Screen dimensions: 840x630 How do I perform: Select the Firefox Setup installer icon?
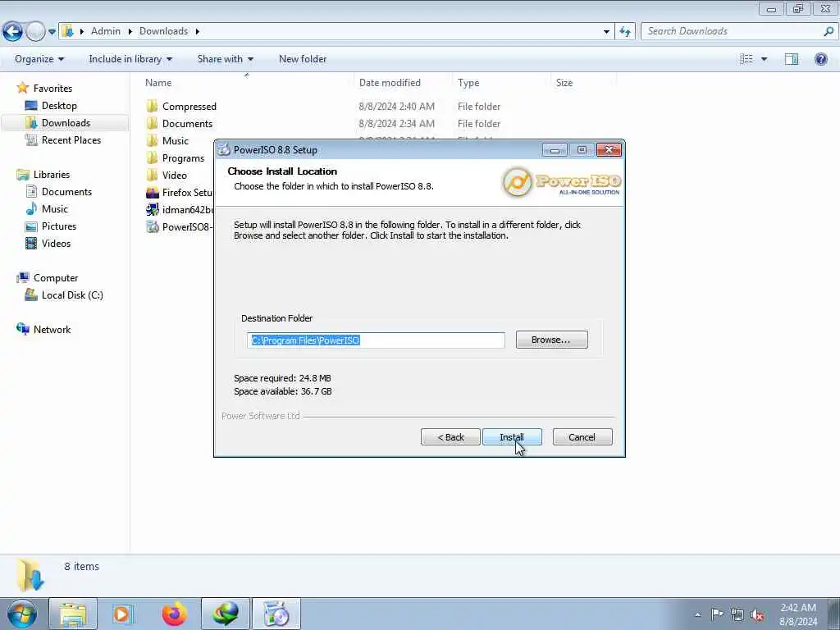152,192
